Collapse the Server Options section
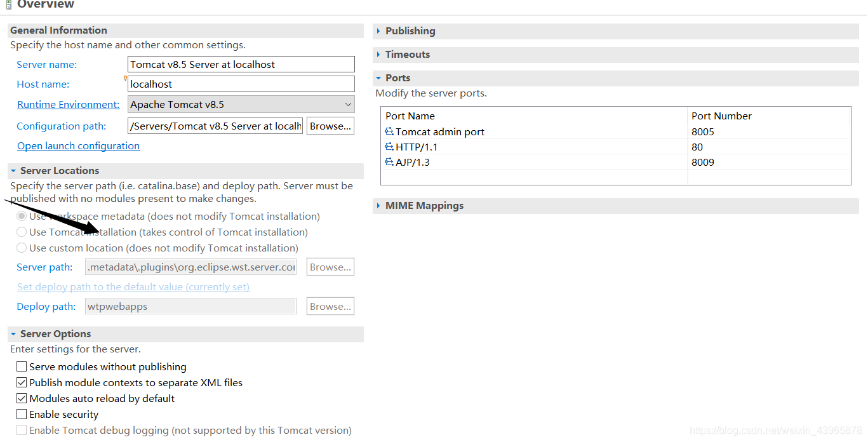 pyautogui.click(x=13, y=333)
